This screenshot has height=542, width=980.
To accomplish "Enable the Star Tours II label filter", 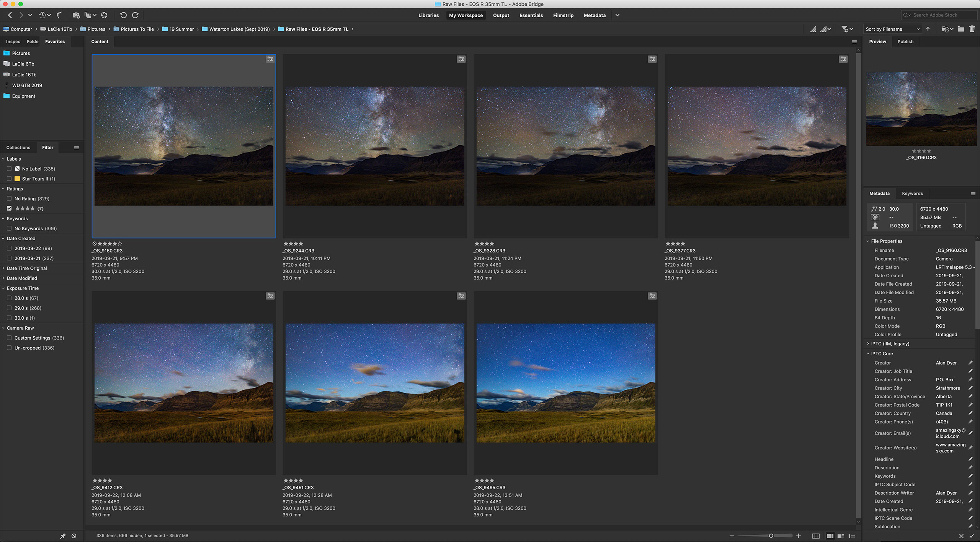I will [x=9, y=179].
